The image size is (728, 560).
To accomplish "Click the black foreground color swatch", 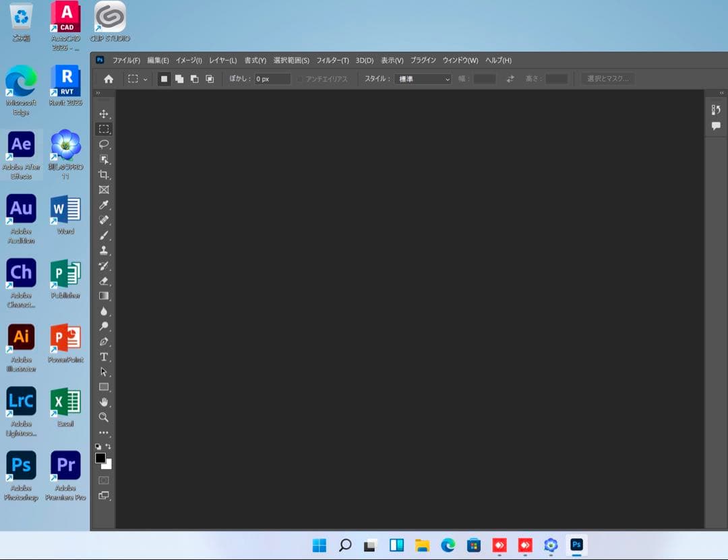I will click(100, 458).
